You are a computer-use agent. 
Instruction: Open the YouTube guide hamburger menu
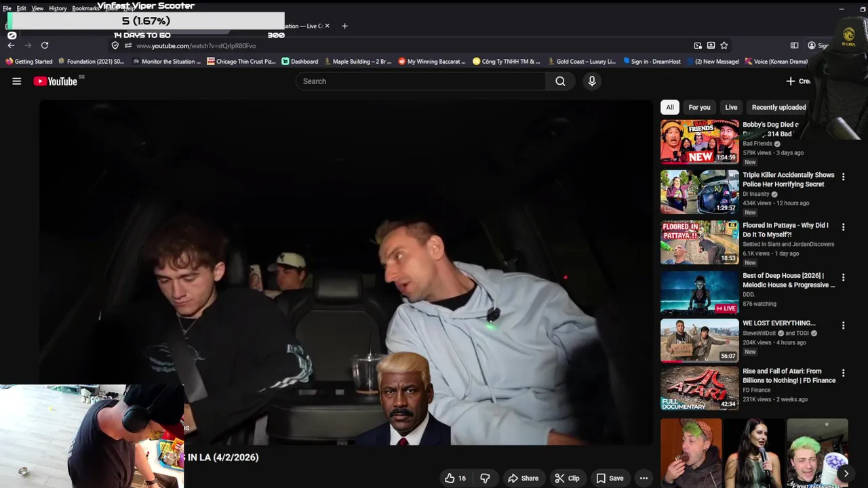[17, 81]
